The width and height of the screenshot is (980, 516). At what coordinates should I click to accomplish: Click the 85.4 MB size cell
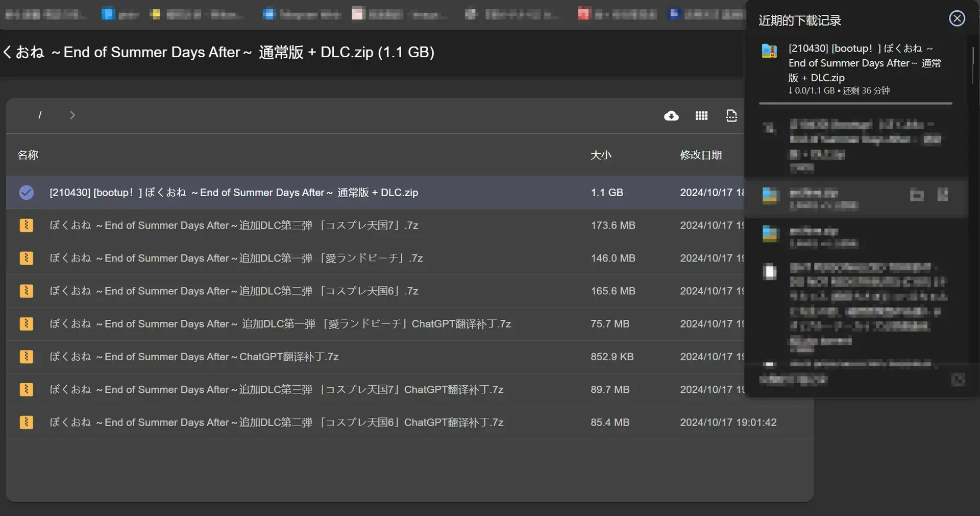pos(610,423)
